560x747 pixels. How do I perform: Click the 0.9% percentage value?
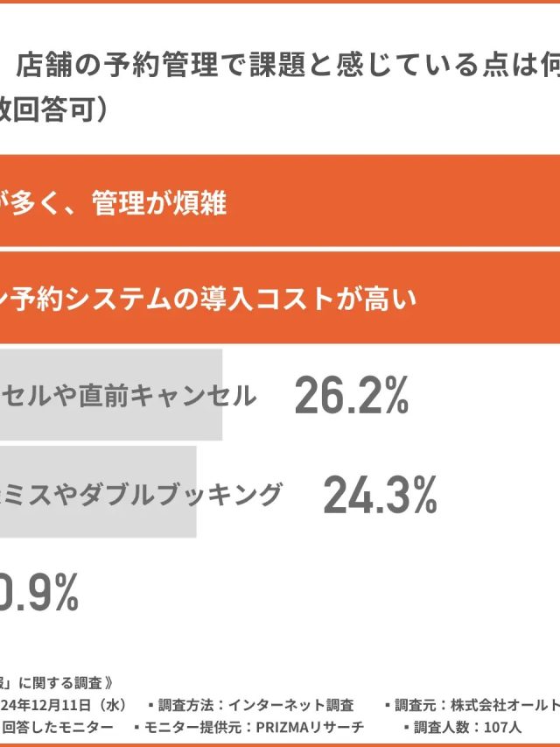[x=39, y=594]
